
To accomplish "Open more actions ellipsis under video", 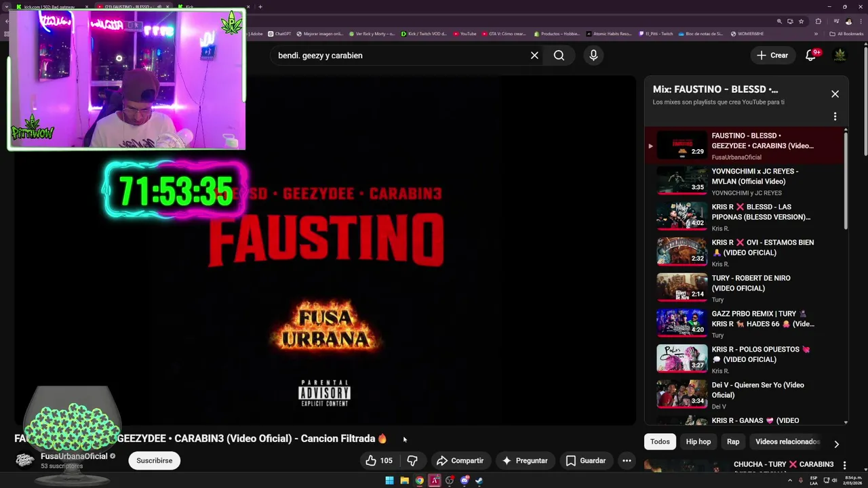I will (627, 461).
